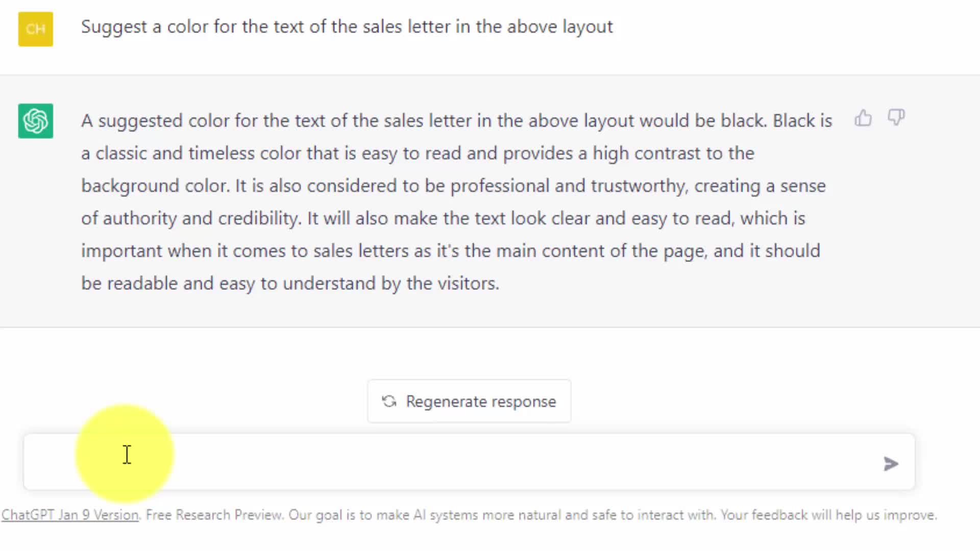The width and height of the screenshot is (980, 551).
Task: Like the response with thumbs up
Action: [863, 118]
